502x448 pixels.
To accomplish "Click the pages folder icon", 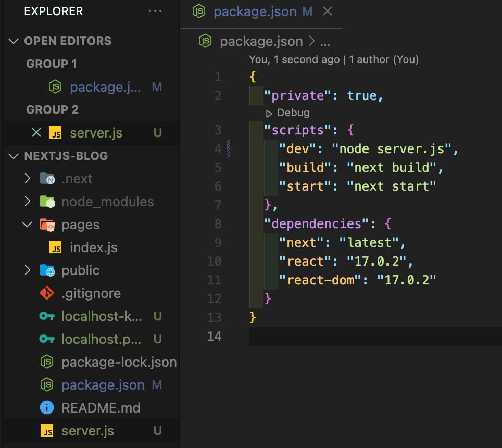I will pos(47,225).
